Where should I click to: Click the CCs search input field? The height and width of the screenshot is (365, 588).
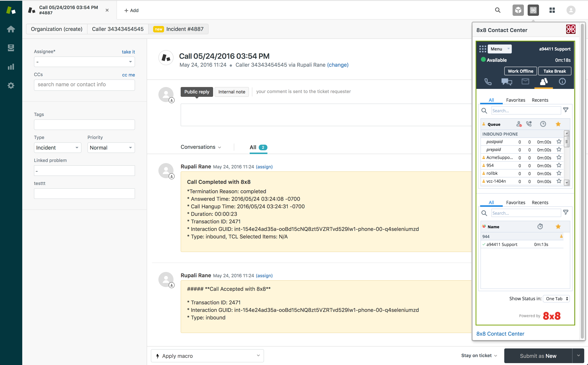84,85
